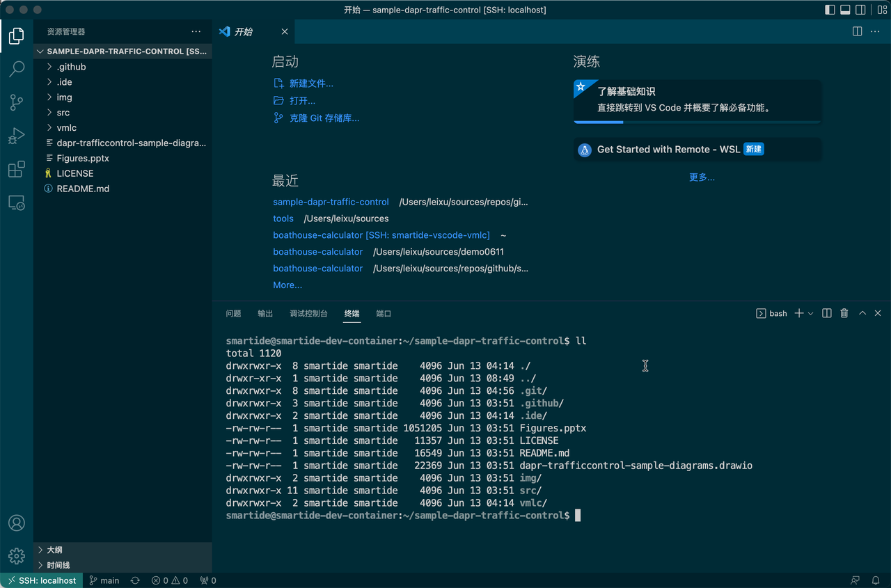This screenshot has height=588, width=891.
Task: Open the Manage gear icon
Action: (x=17, y=556)
